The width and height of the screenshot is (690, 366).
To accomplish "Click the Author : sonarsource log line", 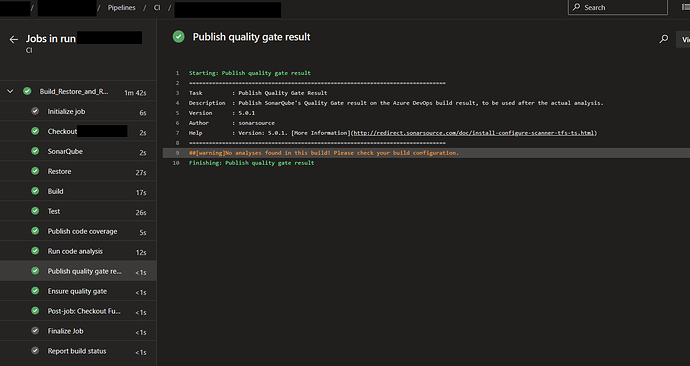I will (231, 123).
